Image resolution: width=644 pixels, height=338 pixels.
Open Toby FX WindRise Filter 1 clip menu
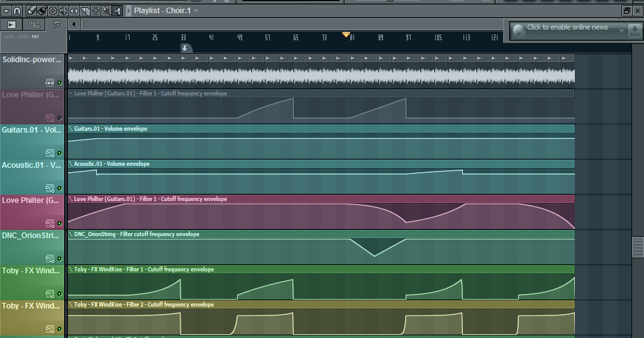click(x=70, y=270)
